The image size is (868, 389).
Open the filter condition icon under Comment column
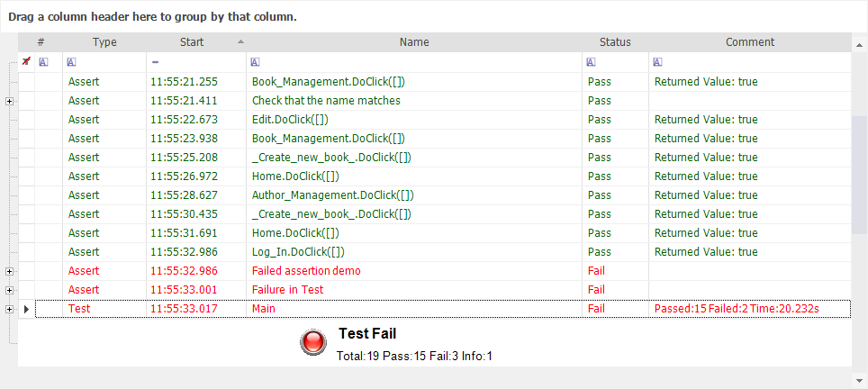click(x=657, y=62)
